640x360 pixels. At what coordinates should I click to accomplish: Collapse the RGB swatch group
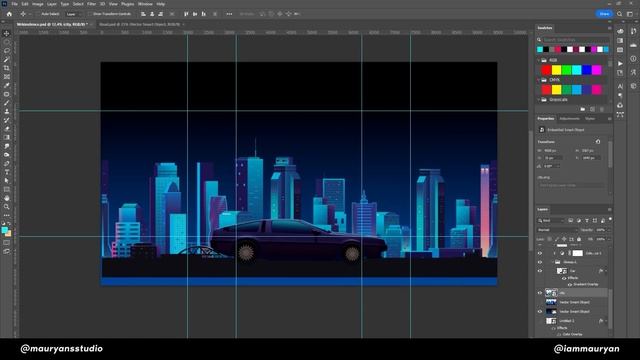coord(539,60)
